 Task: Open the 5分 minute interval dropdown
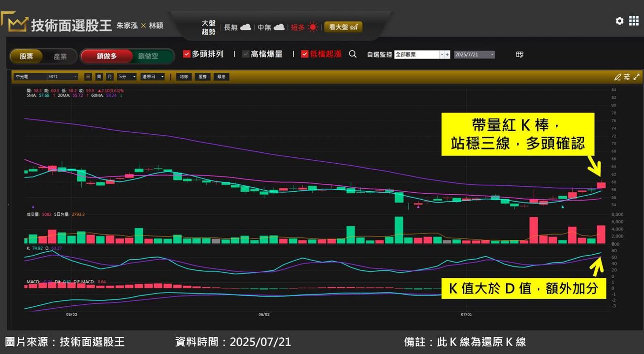pos(127,77)
